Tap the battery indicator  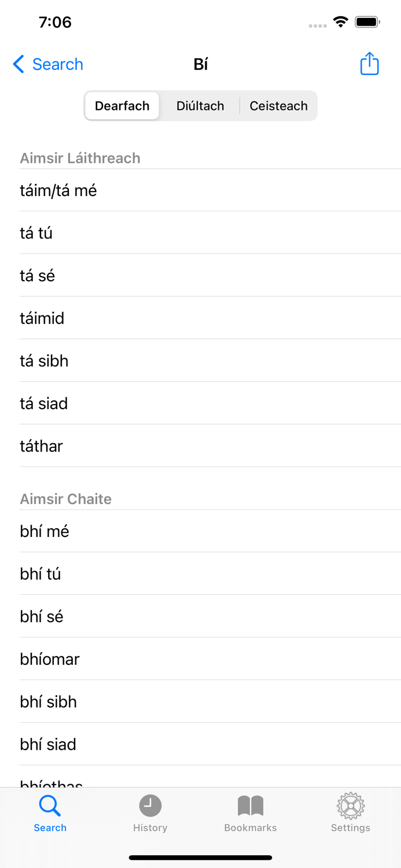369,21
